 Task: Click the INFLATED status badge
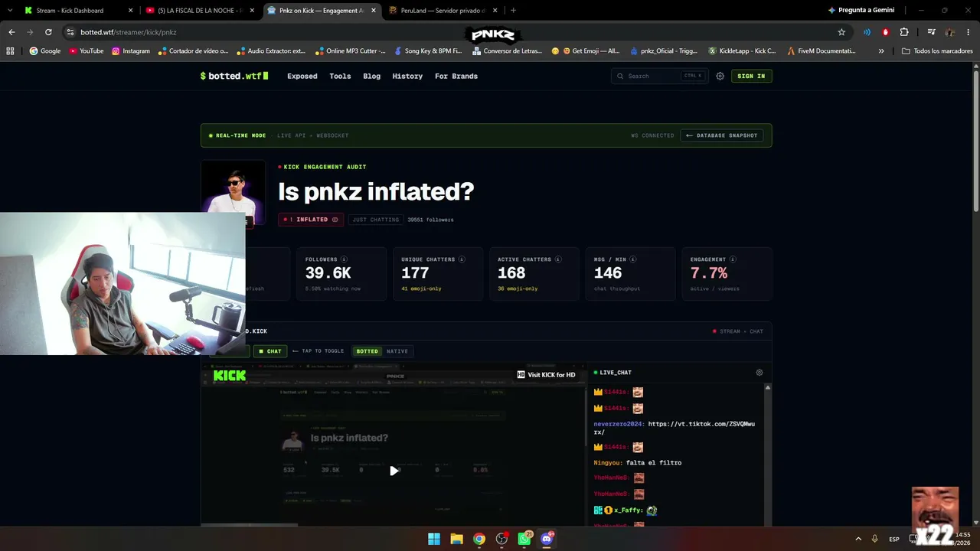311,220
